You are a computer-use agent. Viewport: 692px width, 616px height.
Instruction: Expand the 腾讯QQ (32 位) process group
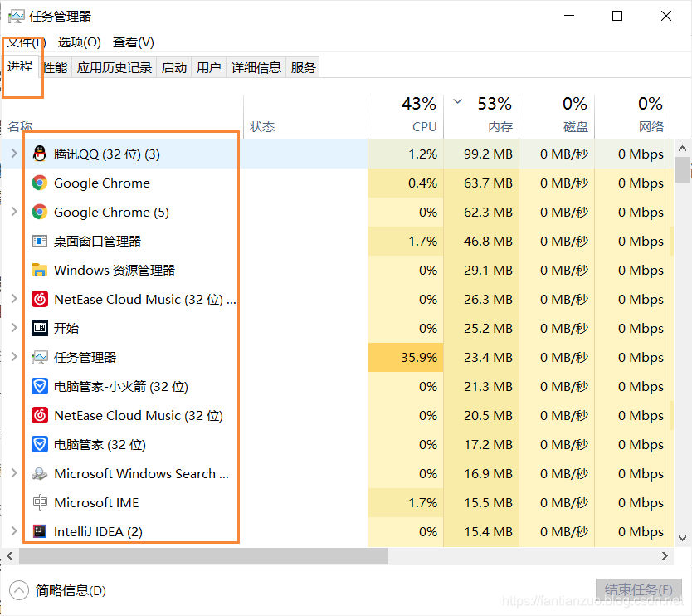point(14,154)
